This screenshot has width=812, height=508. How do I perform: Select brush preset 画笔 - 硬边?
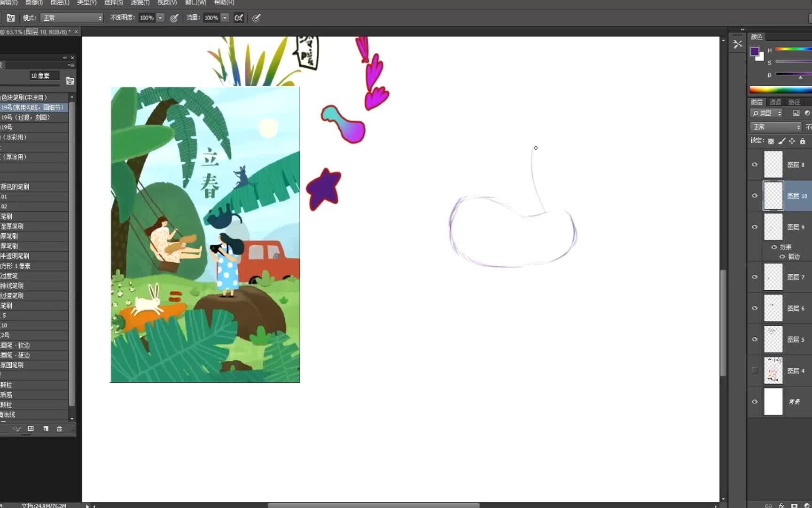tap(34, 355)
